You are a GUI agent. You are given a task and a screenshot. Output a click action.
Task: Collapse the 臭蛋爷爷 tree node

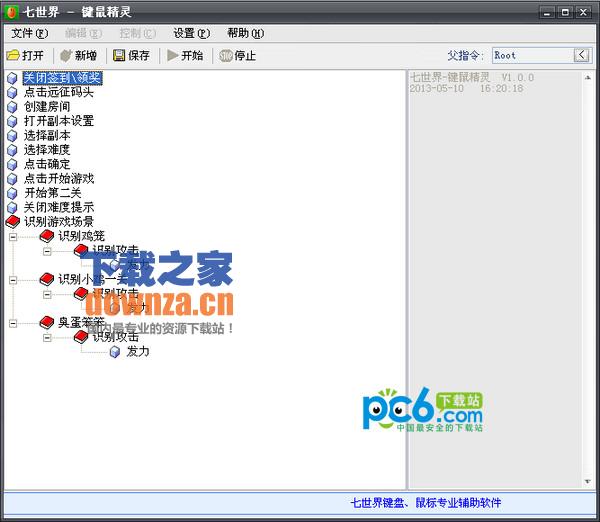click(x=13, y=324)
